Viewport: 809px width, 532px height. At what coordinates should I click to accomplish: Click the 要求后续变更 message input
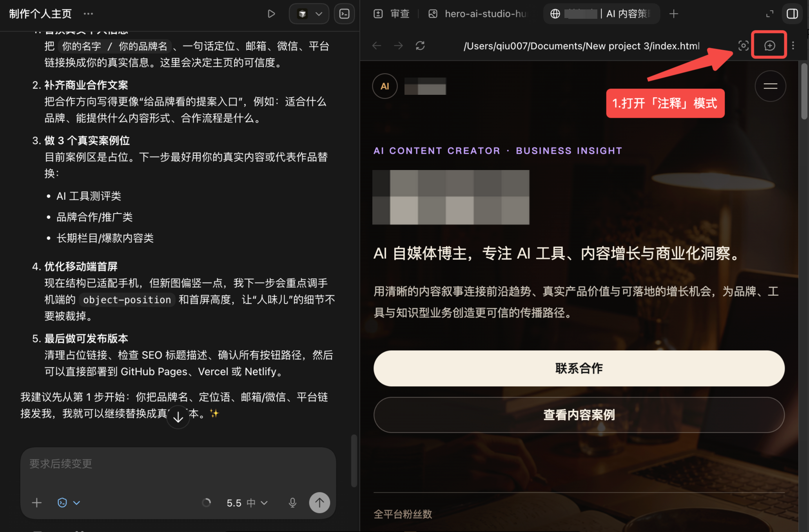pos(178,464)
